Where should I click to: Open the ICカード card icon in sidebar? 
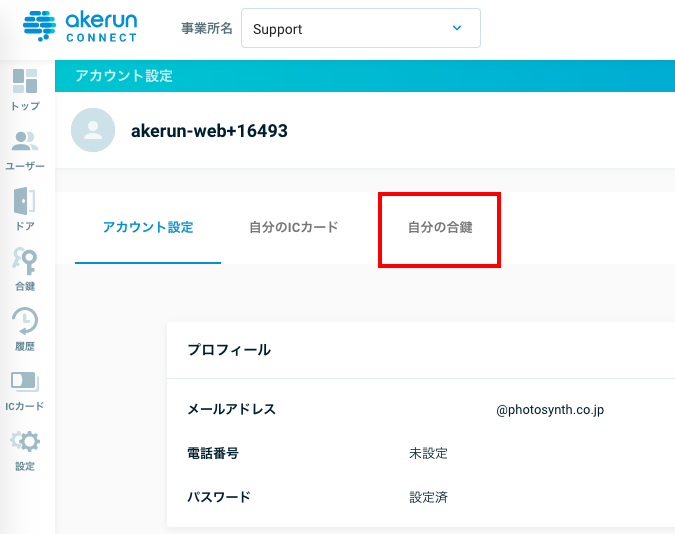[25, 382]
